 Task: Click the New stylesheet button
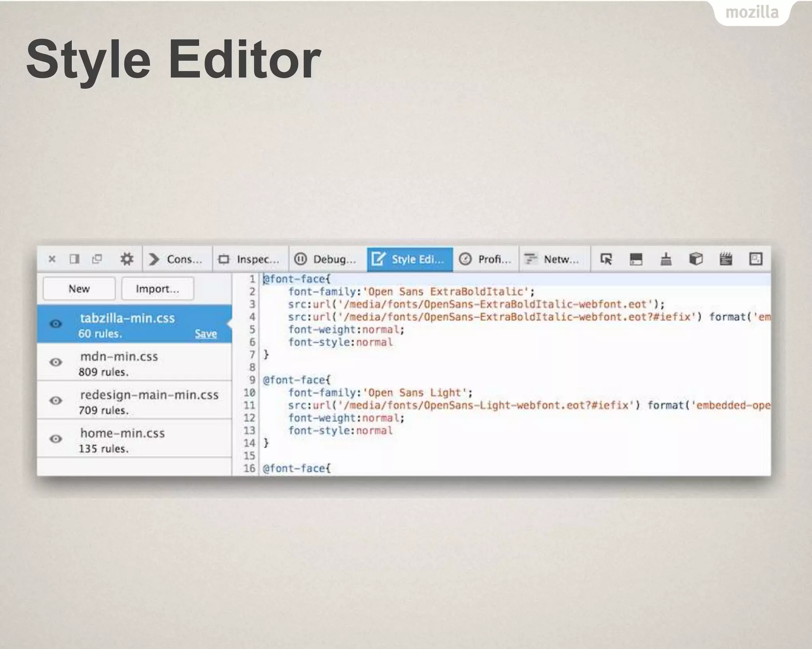79,288
